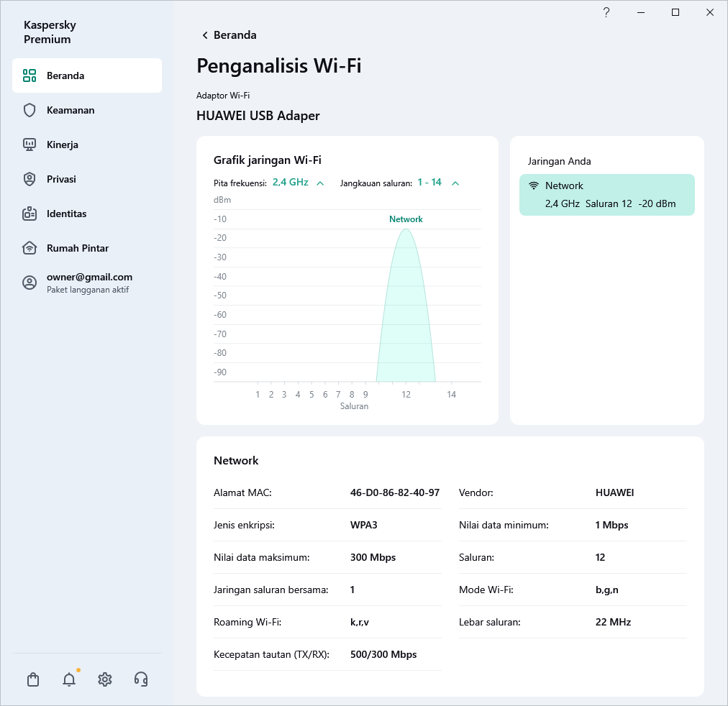Open the store shopping bag icon
The height and width of the screenshot is (706, 728).
pyautogui.click(x=32, y=679)
